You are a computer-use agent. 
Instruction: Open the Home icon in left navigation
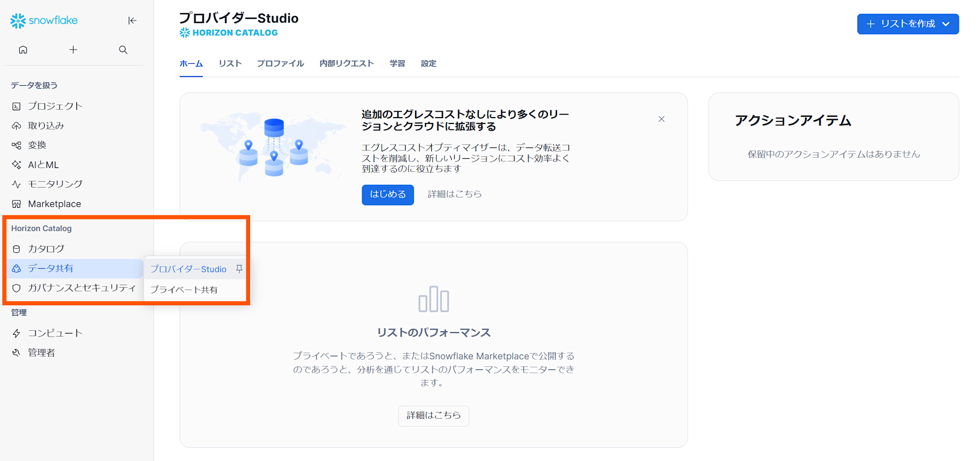click(23, 49)
